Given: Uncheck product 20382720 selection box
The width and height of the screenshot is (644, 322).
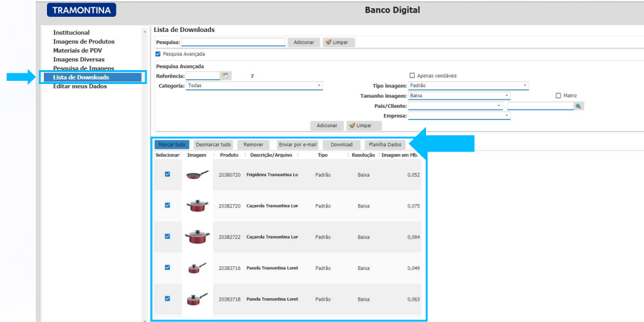Looking at the screenshot, I should click(167, 205).
